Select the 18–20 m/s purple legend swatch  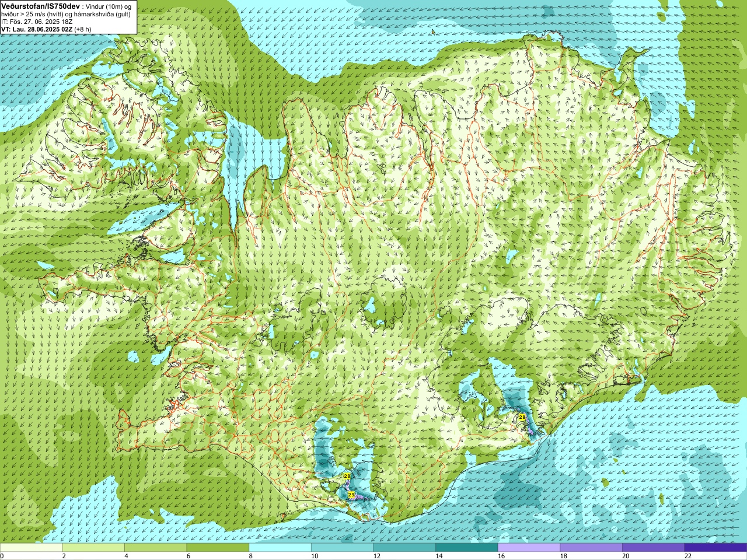coord(591,548)
